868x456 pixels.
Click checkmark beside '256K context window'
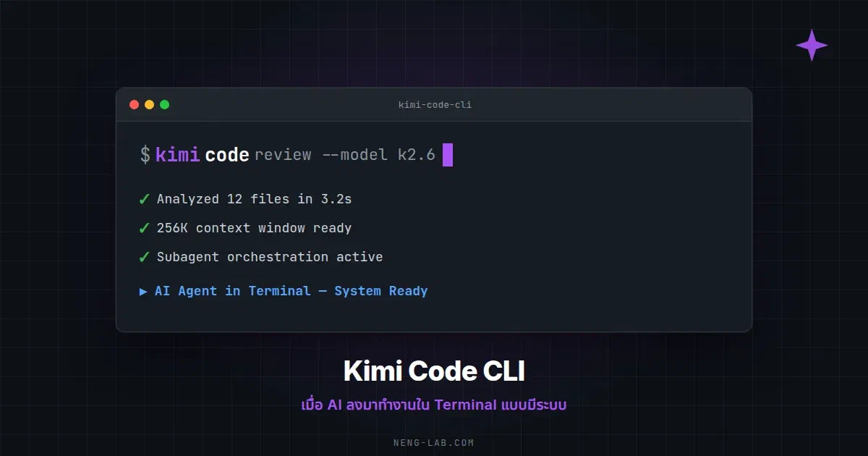pyautogui.click(x=145, y=228)
